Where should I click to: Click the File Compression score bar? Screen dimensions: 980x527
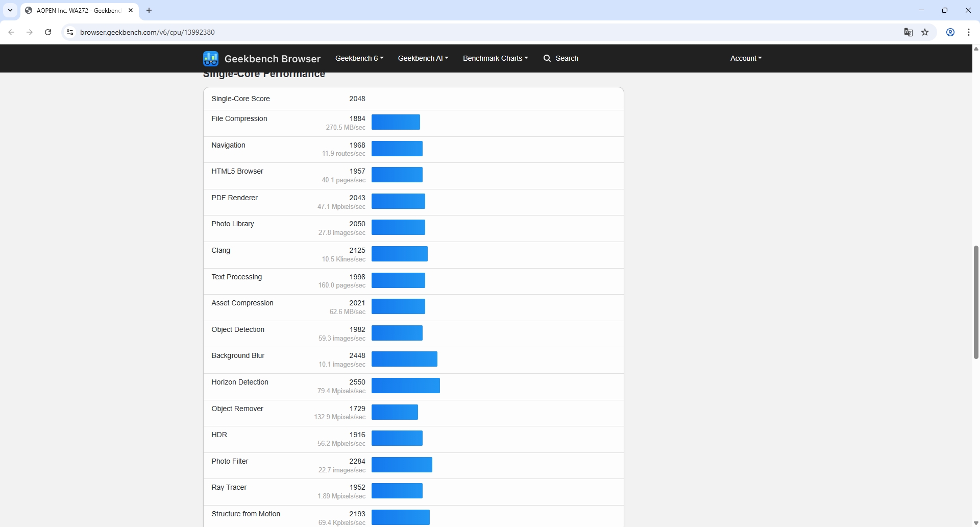pos(396,122)
